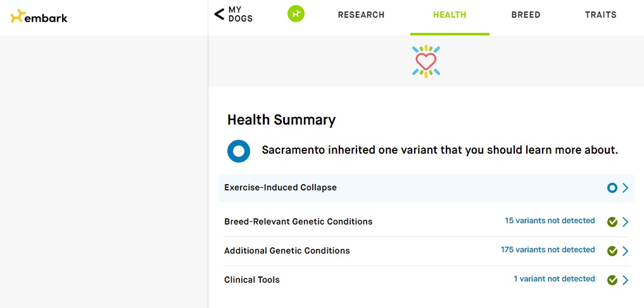Expand the Clinical Tools chevron
644x308 pixels.
coord(625,280)
